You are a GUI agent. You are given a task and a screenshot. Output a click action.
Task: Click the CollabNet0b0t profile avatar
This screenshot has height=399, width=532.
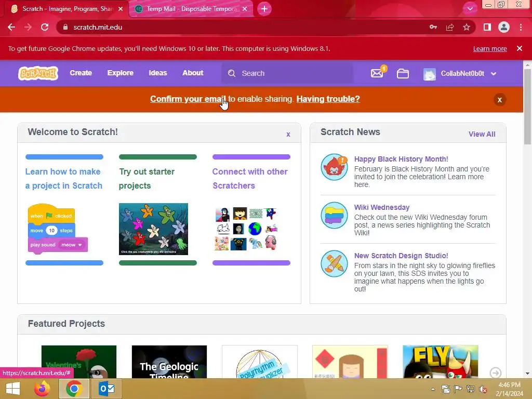click(430, 74)
